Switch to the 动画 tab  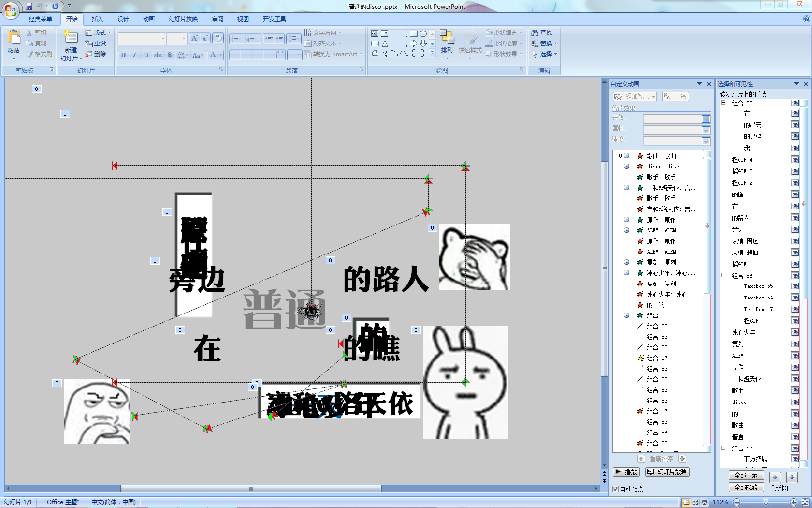(x=149, y=19)
